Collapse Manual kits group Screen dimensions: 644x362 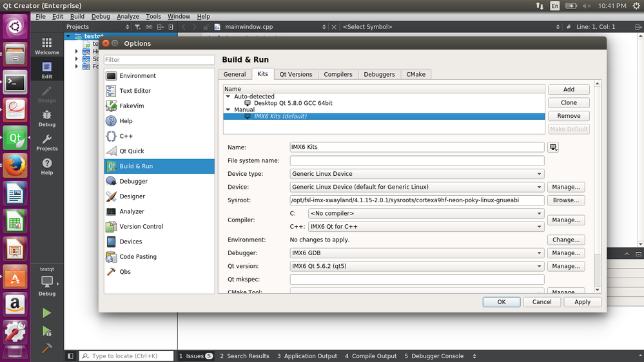tap(228, 110)
